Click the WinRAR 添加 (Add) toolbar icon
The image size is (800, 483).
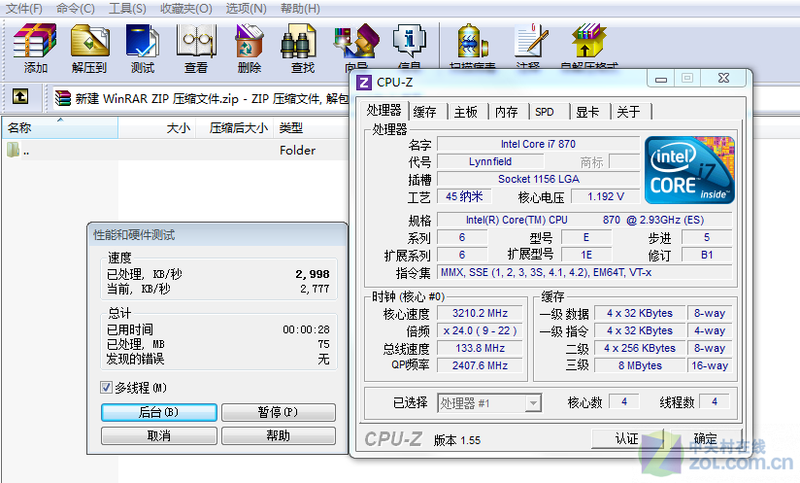35,41
